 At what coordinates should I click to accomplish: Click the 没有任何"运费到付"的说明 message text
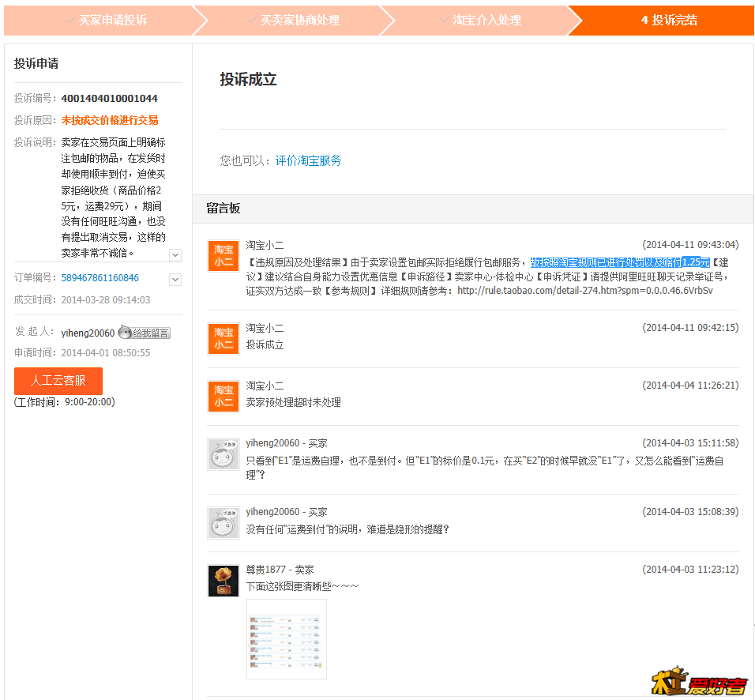[x=347, y=529]
